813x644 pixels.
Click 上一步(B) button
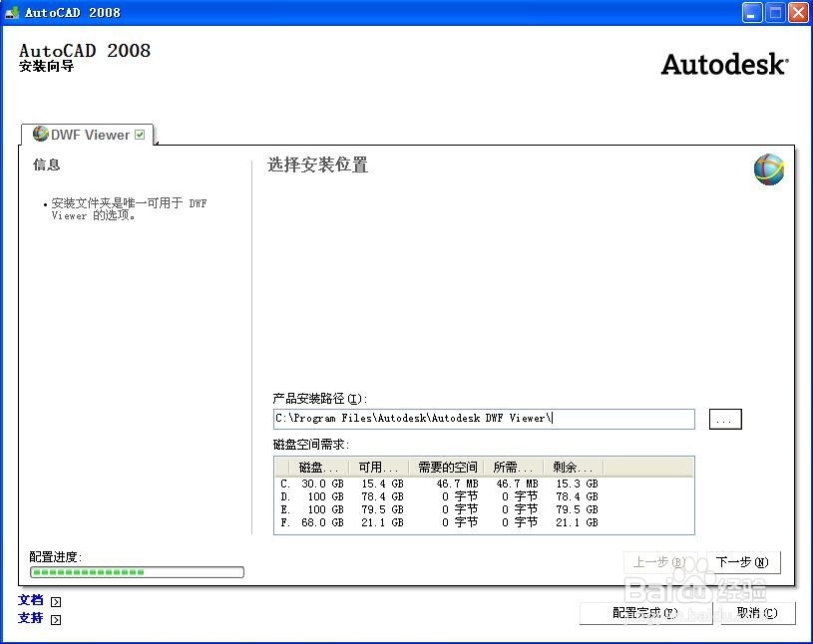click(658, 562)
